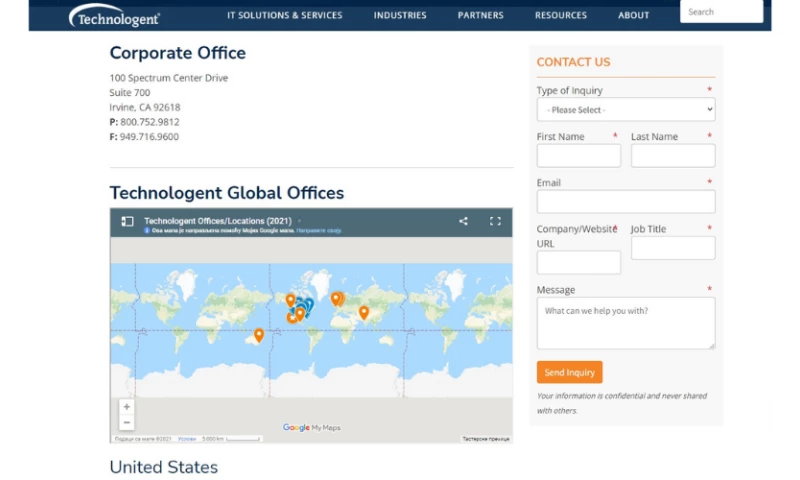The image size is (800, 480).
Task: Click the First Name input field
Action: click(578, 156)
